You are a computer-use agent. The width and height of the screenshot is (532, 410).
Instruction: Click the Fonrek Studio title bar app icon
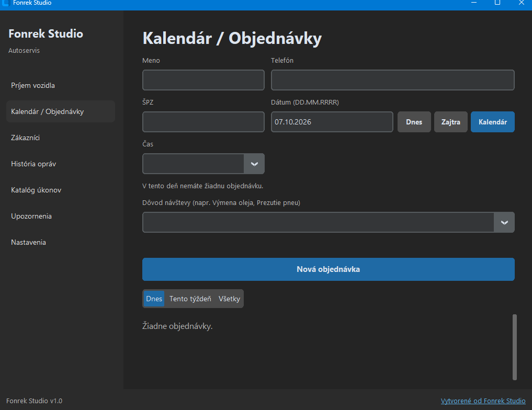pyautogui.click(x=5, y=3)
